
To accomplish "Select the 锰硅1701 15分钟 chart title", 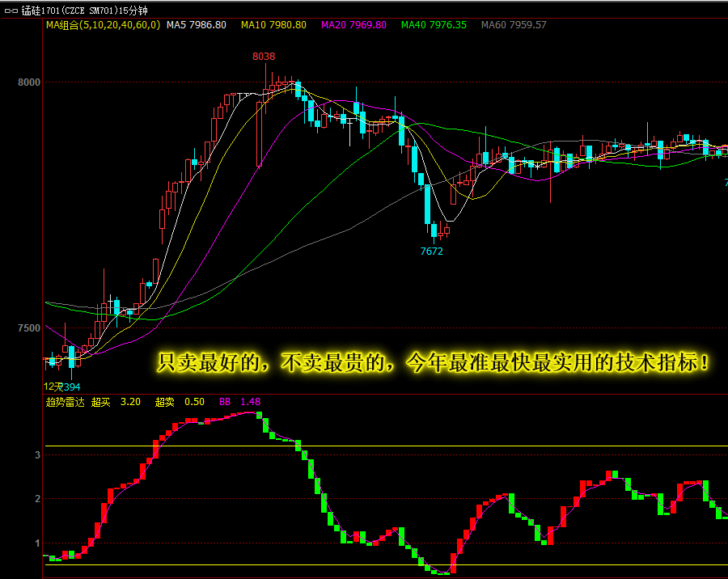I will pos(84,11).
